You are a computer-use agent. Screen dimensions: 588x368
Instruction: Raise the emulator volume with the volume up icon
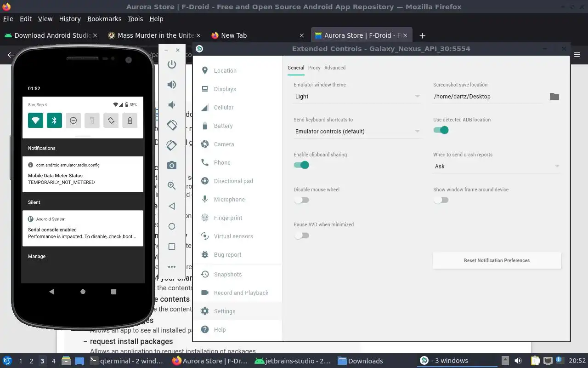point(172,85)
